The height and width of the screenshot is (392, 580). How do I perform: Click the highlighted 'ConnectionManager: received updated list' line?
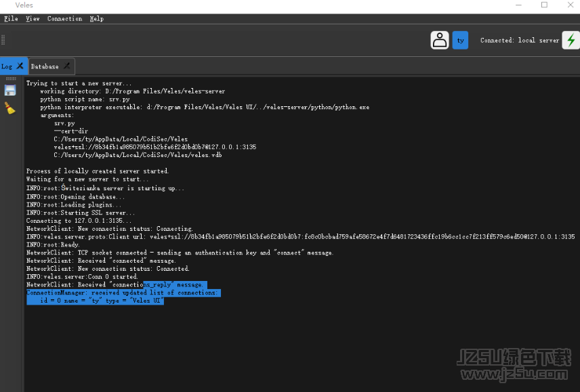[x=123, y=292]
